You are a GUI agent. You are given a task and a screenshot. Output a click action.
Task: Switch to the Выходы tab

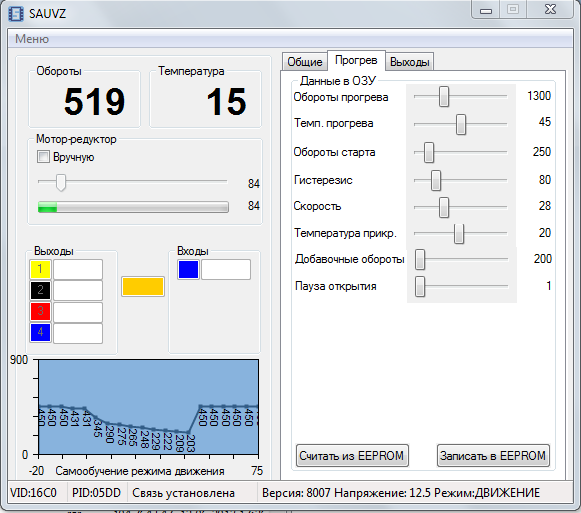pos(409,62)
